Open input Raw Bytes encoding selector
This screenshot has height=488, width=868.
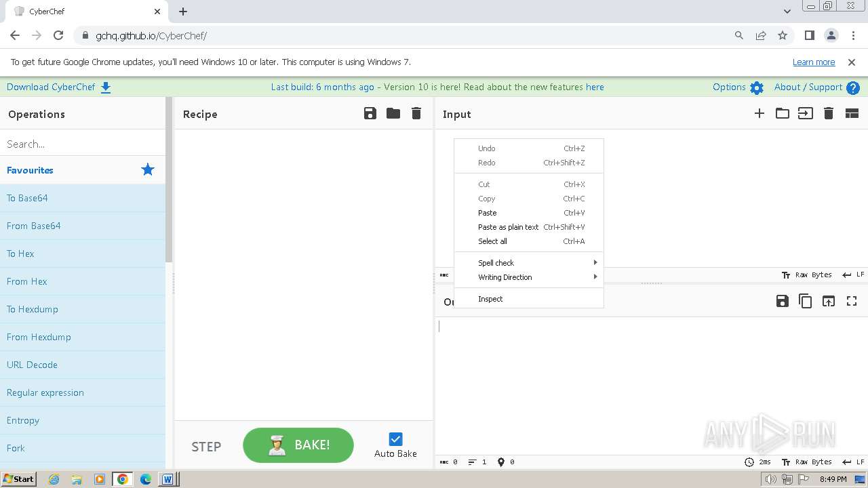click(x=807, y=275)
